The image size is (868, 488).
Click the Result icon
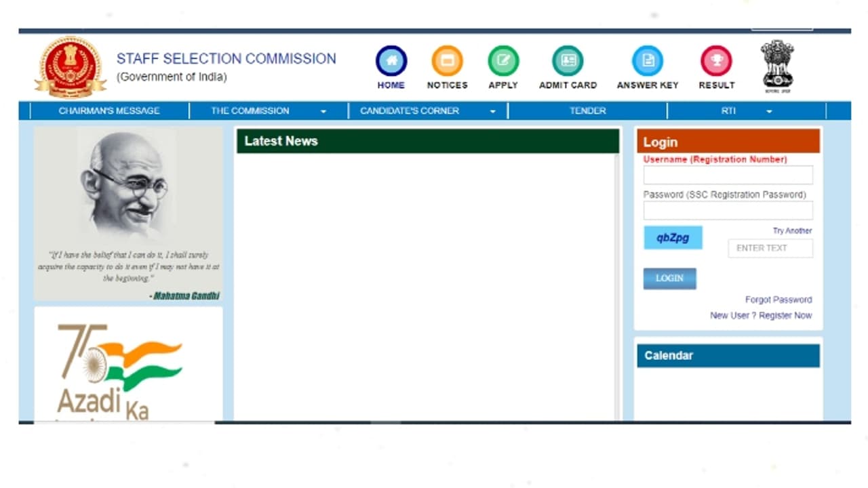click(x=716, y=60)
